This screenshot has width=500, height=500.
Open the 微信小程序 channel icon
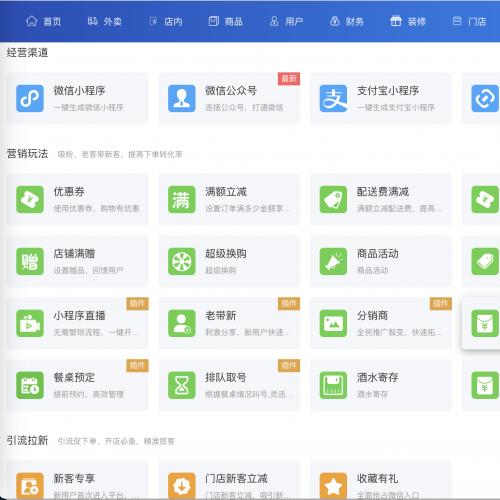coord(30,98)
